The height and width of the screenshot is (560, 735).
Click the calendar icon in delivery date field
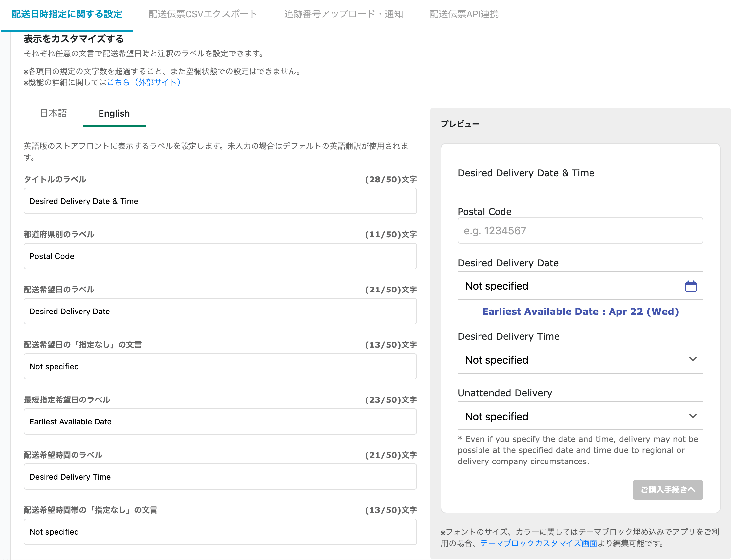[690, 286]
